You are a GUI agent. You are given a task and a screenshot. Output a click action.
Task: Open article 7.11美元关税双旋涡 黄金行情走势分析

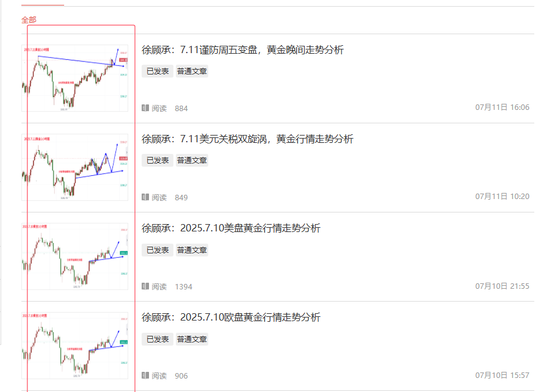tap(247, 139)
